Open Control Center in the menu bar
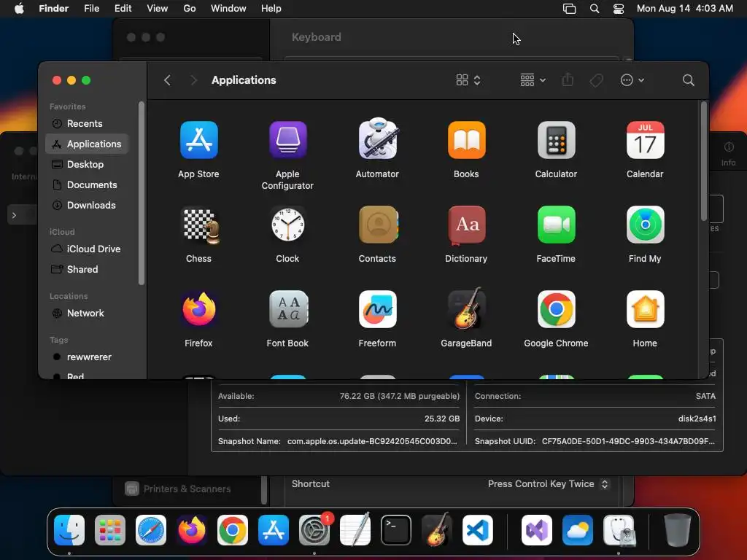The height and width of the screenshot is (560, 747). coord(619,9)
